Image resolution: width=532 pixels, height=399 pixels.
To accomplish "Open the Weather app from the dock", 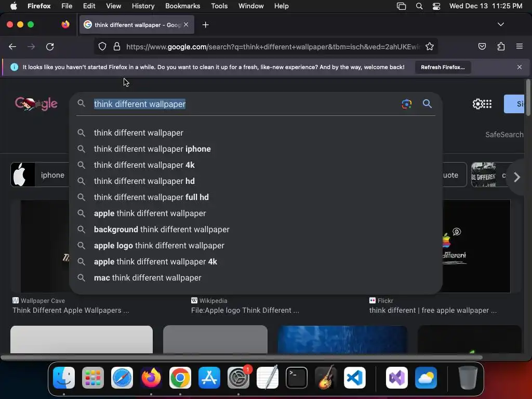I will 426,378.
